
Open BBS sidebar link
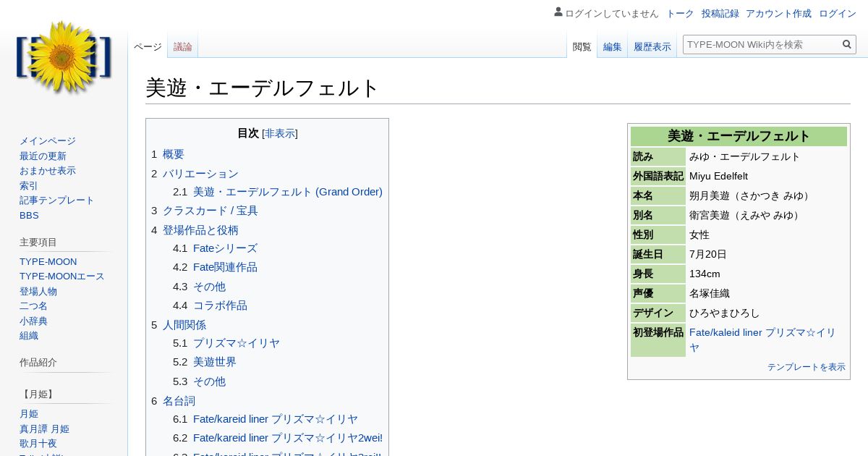click(29, 216)
